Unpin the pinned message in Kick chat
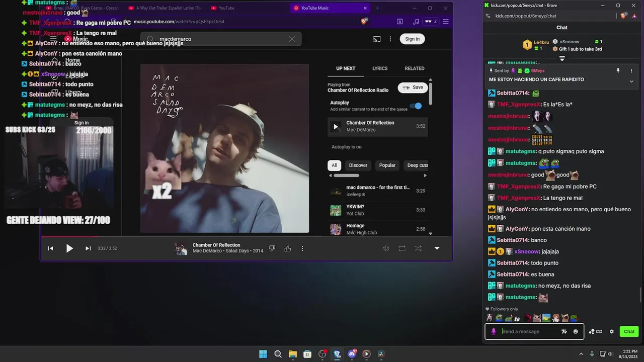The height and width of the screenshot is (362, 644). point(618,71)
